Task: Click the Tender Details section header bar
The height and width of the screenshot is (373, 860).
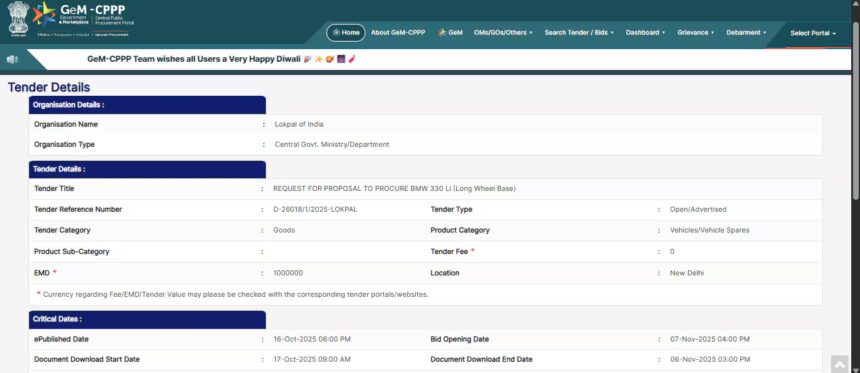Action: [x=147, y=169]
